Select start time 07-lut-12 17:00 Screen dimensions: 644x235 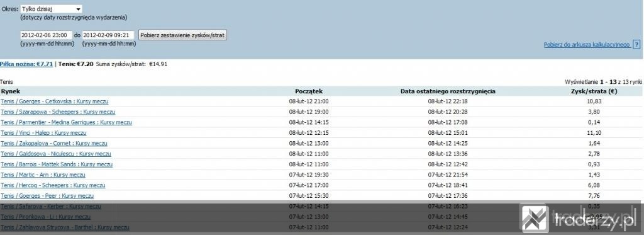[309, 185]
